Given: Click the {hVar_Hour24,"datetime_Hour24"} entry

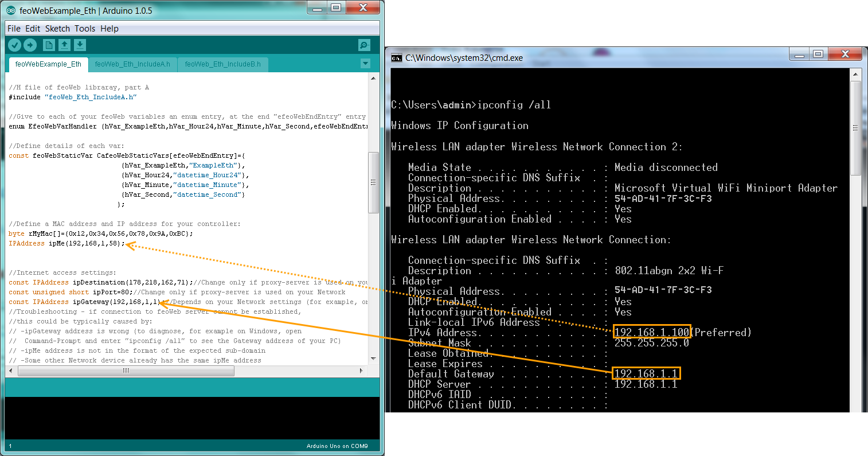Looking at the screenshot, I should [185, 175].
